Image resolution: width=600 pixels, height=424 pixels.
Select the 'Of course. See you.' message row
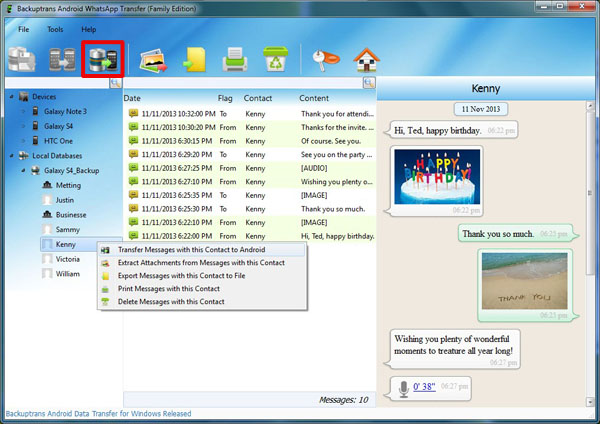click(x=250, y=141)
